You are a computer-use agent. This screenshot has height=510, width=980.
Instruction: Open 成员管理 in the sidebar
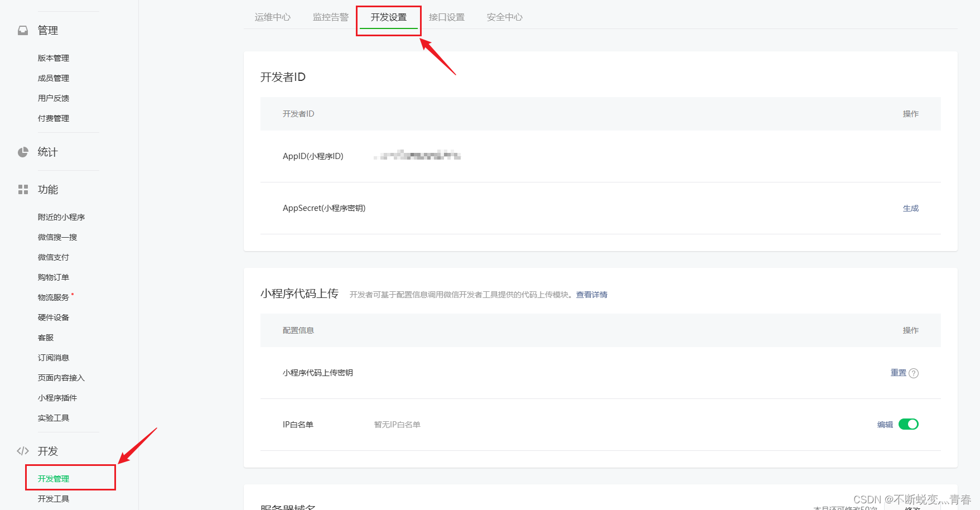click(x=54, y=78)
